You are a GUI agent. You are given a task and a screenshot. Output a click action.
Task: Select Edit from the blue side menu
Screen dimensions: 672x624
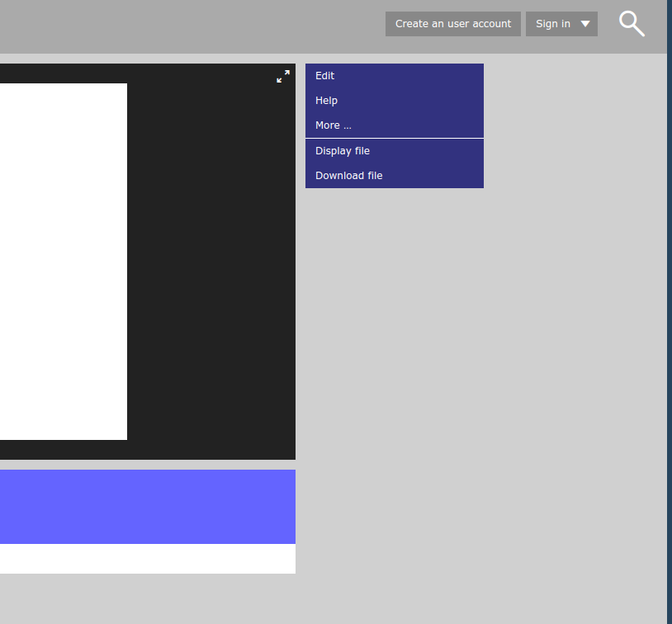(325, 76)
